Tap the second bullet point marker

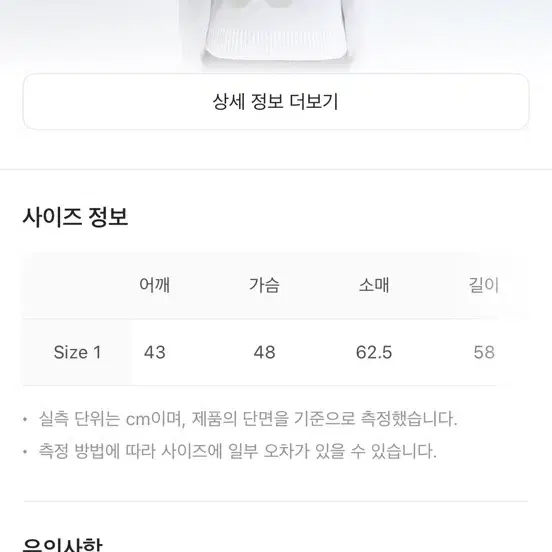25,451
